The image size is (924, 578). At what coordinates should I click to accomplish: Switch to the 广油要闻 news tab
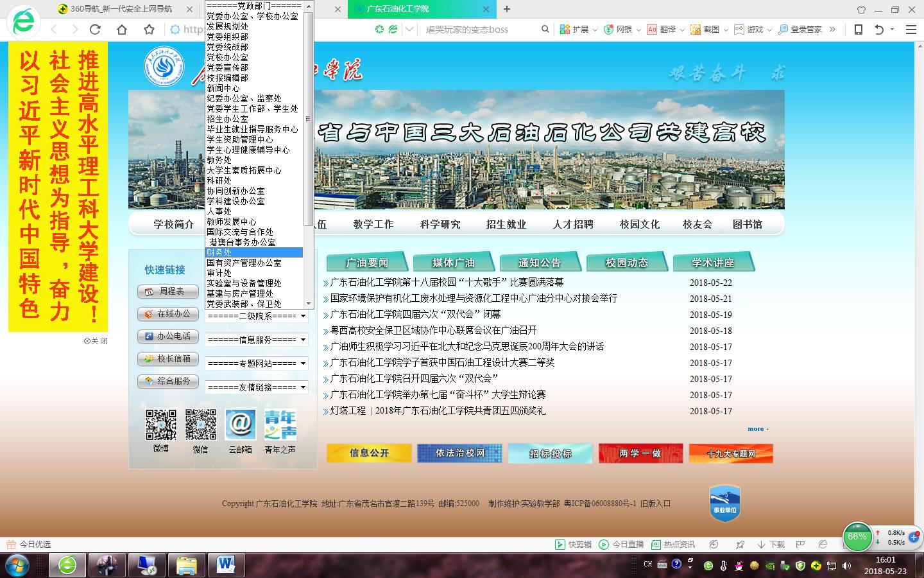click(367, 263)
